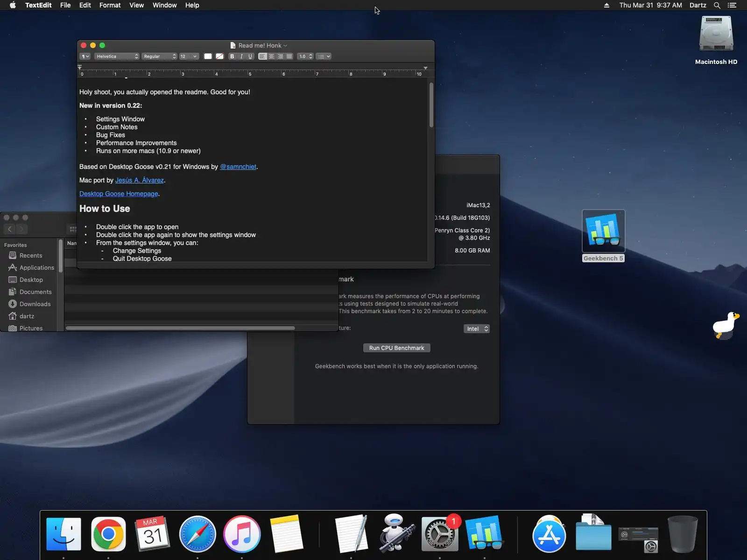Open Notes from the Dock
Image resolution: width=747 pixels, height=560 pixels.
(x=286, y=533)
